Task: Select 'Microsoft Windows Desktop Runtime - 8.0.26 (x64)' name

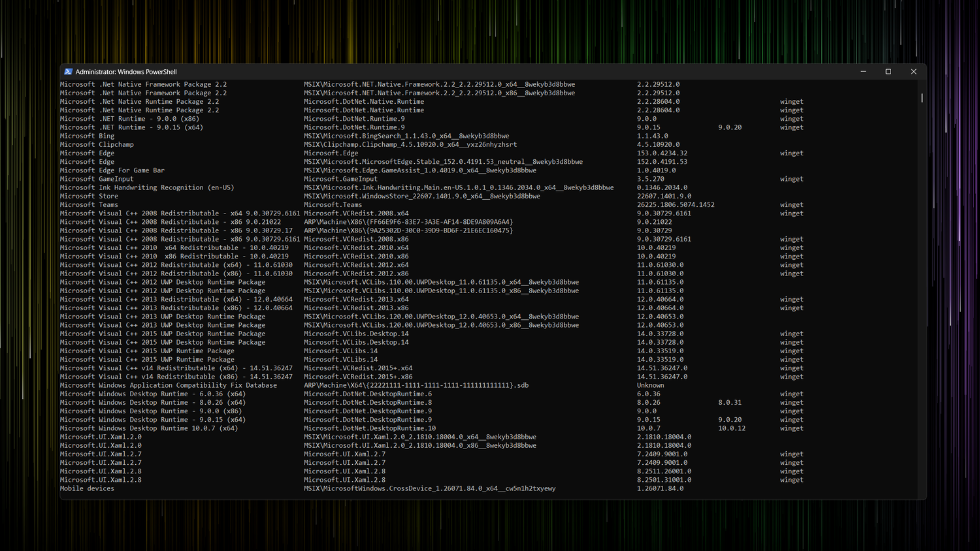Action: [153, 403]
